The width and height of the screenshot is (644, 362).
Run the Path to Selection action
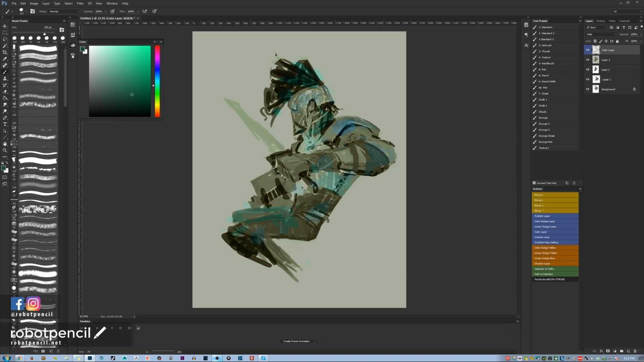[x=555, y=274]
